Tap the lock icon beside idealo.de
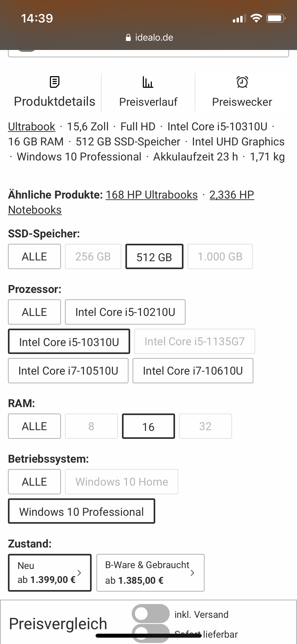297x644 pixels. click(x=128, y=38)
